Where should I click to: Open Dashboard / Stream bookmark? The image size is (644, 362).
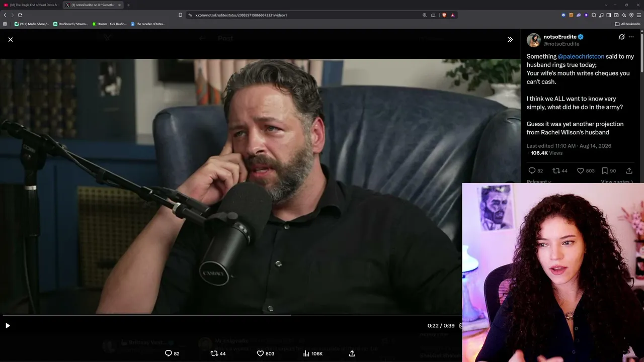[71, 24]
